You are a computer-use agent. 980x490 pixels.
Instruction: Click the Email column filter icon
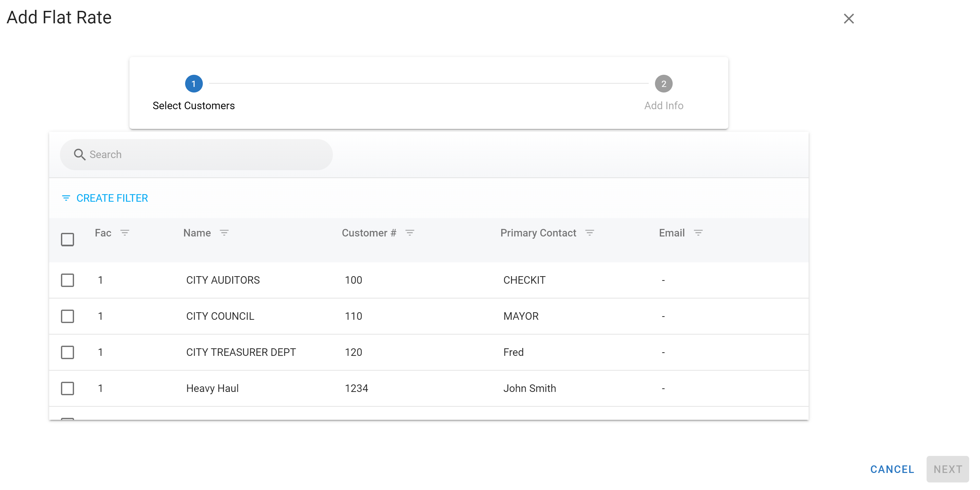(x=698, y=233)
